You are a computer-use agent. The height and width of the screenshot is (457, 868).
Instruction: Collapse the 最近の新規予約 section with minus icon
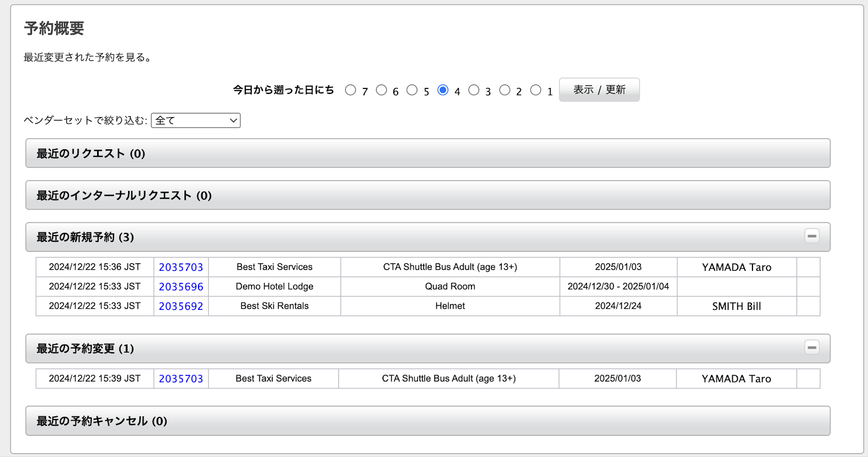coord(812,236)
